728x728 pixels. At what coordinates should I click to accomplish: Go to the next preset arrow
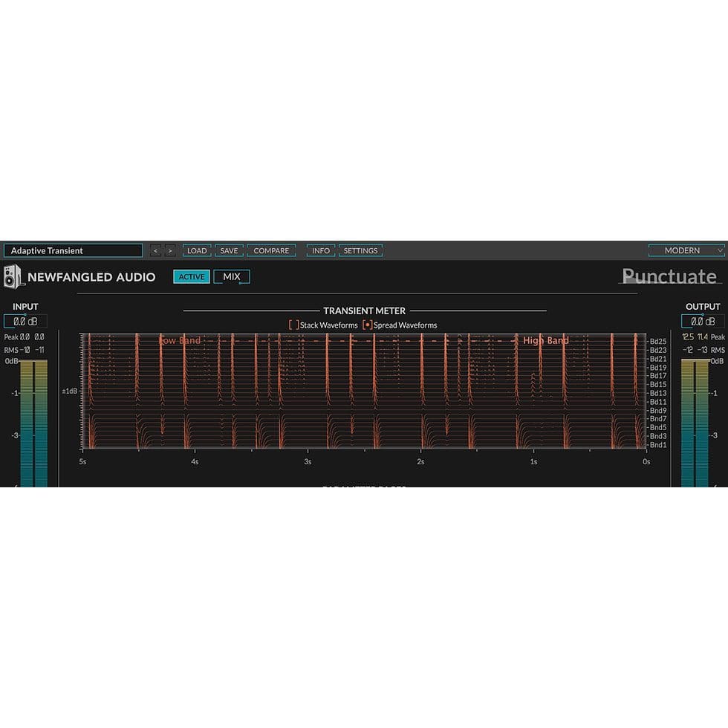tap(170, 251)
